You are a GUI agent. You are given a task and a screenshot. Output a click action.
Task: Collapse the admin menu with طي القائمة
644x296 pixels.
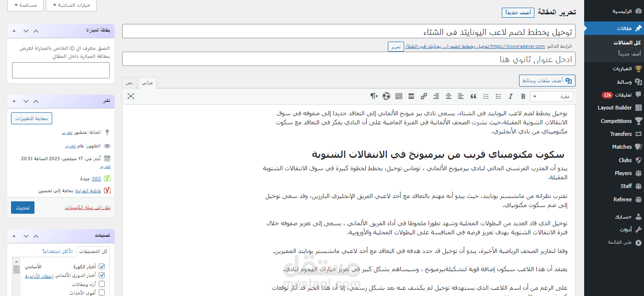click(x=614, y=242)
